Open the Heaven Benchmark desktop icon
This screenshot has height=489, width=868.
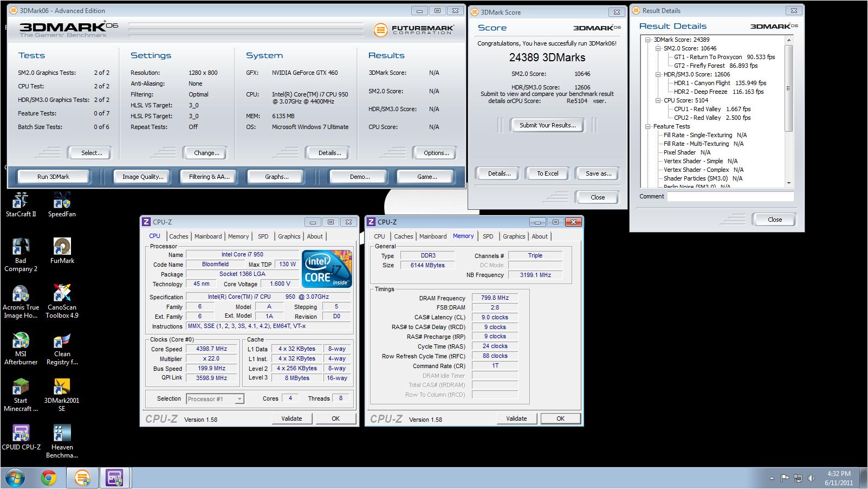pos(62,441)
